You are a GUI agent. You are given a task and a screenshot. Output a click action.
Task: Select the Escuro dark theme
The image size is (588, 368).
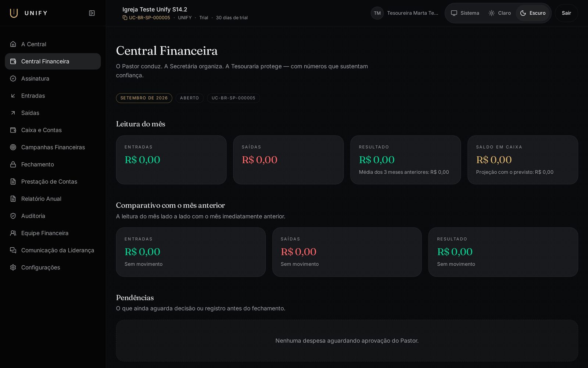(x=533, y=13)
